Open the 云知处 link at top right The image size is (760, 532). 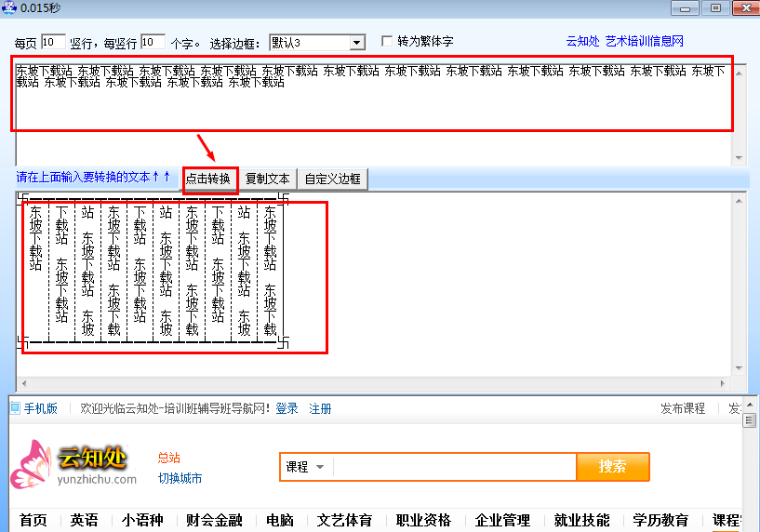(582, 41)
